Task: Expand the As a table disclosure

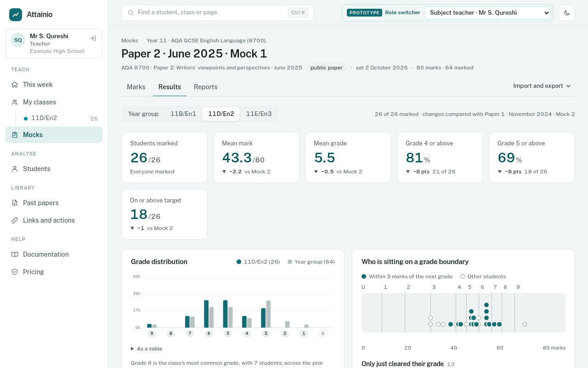Action: tap(147, 349)
